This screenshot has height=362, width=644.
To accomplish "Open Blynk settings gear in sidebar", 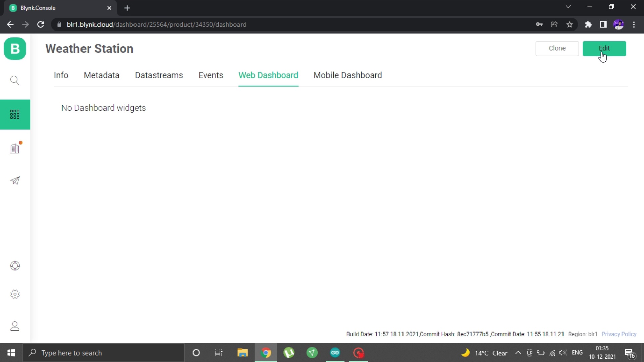I will click(x=15, y=294).
